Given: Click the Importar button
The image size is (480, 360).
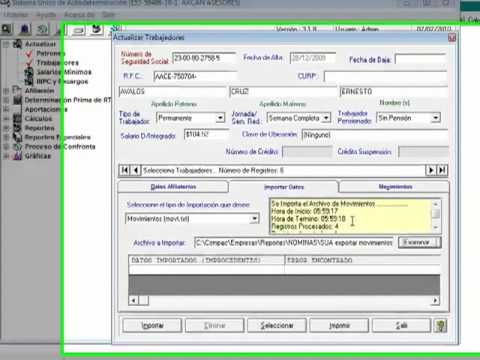Looking at the screenshot, I should pos(152,325).
